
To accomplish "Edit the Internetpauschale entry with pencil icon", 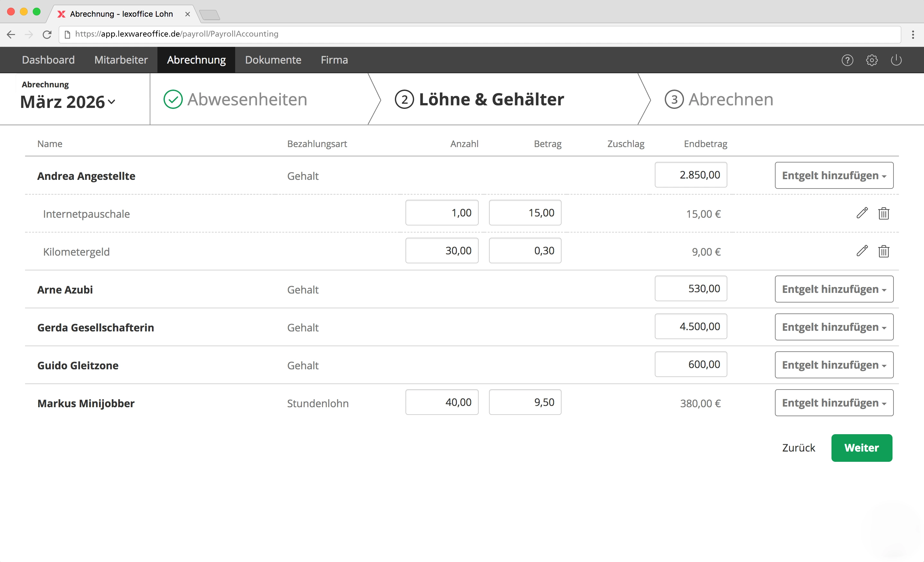I will tap(862, 213).
